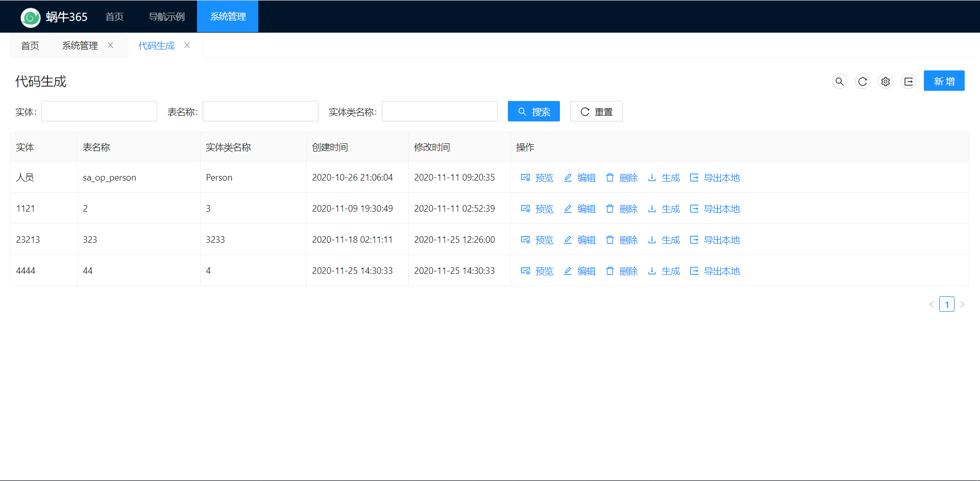Switch to the 系统管理 page tab

(80, 46)
